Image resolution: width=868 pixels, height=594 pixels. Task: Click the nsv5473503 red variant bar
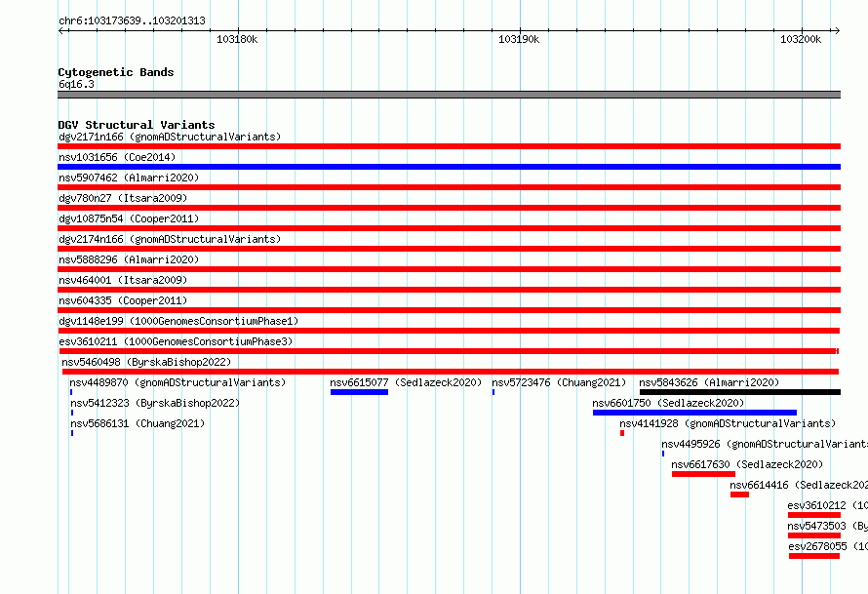814,535
